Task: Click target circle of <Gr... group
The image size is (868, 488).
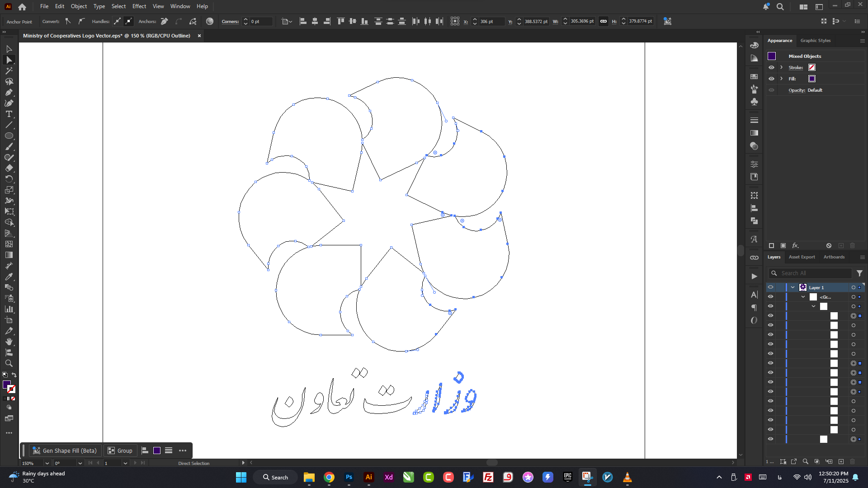Action: (x=854, y=297)
